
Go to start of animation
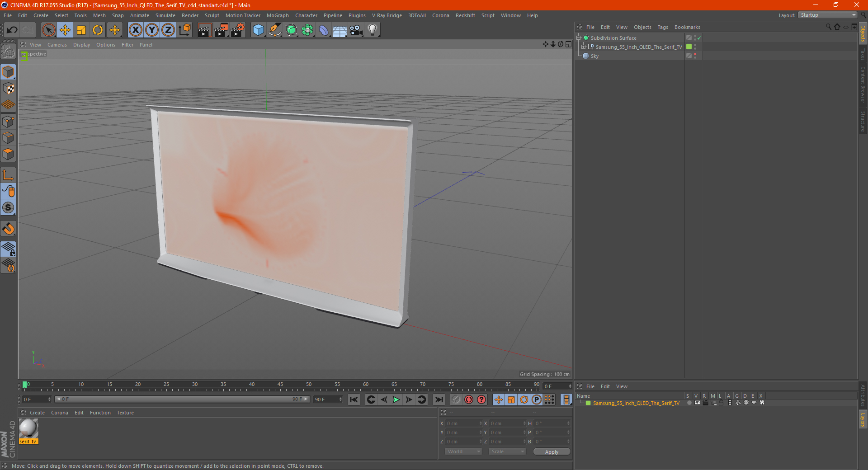coord(354,399)
